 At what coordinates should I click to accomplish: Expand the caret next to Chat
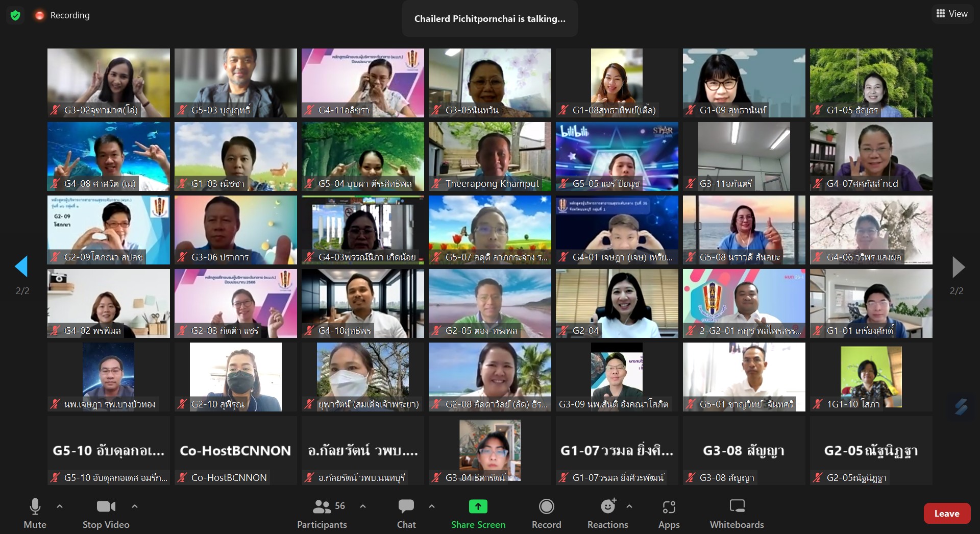(432, 506)
